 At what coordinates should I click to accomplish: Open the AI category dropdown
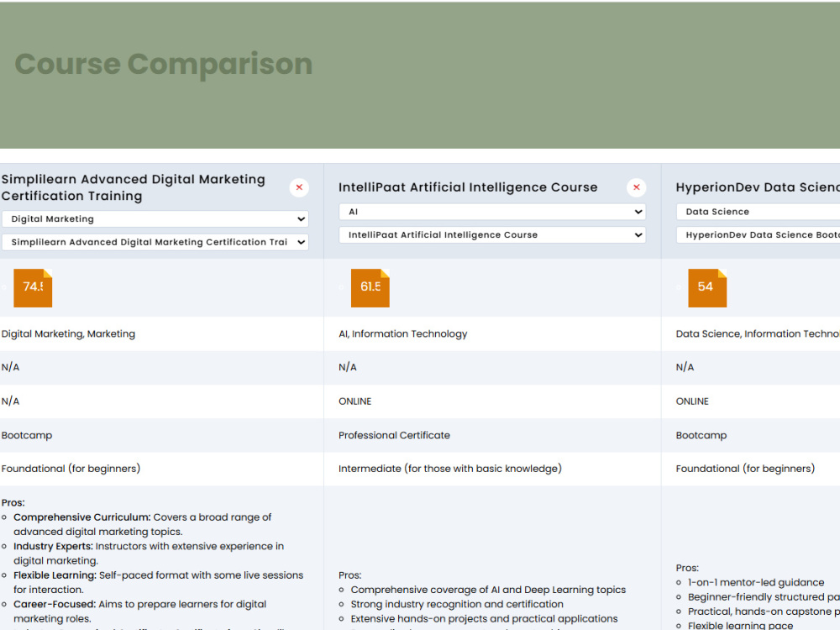[492, 212]
